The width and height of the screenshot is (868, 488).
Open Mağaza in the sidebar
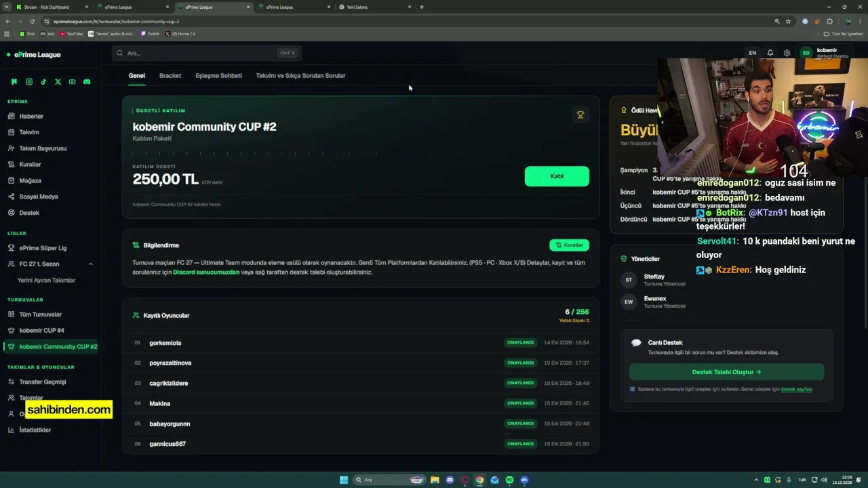(x=31, y=181)
